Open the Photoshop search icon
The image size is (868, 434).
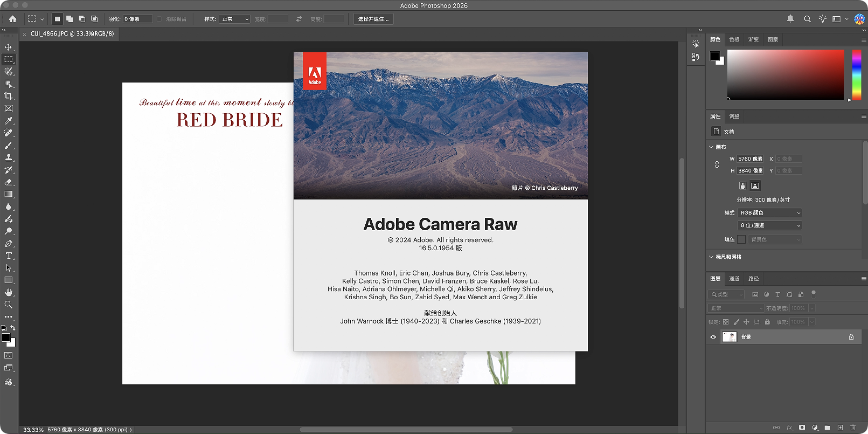pos(807,19)
